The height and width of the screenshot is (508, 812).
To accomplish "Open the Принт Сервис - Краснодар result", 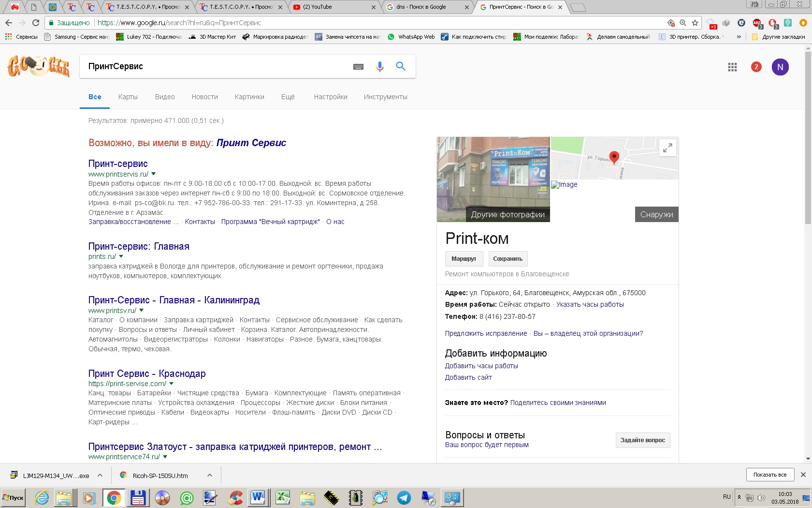I will pos(147,374).
